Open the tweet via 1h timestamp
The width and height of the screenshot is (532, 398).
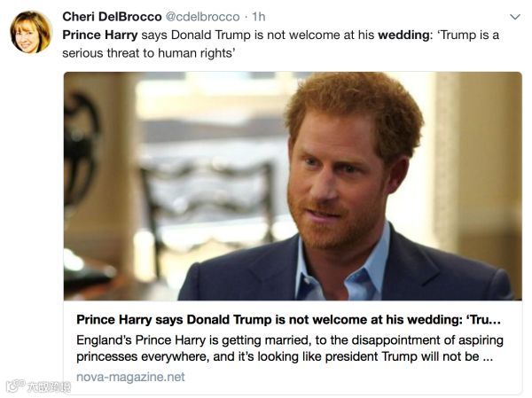coord(259,17)
